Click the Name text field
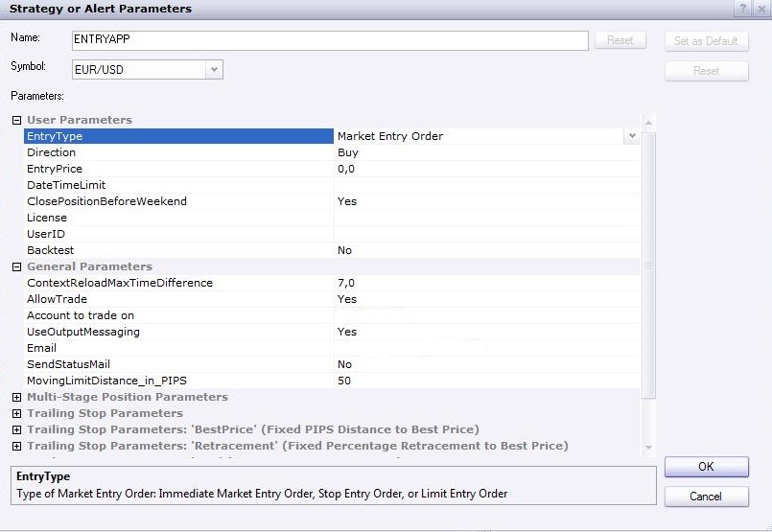The image size is (772, 532). [x=329, y=40]
